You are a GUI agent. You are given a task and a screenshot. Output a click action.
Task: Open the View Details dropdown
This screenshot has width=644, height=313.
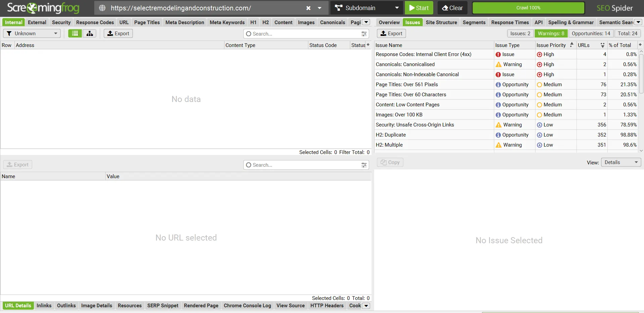(x=621, y=162)
